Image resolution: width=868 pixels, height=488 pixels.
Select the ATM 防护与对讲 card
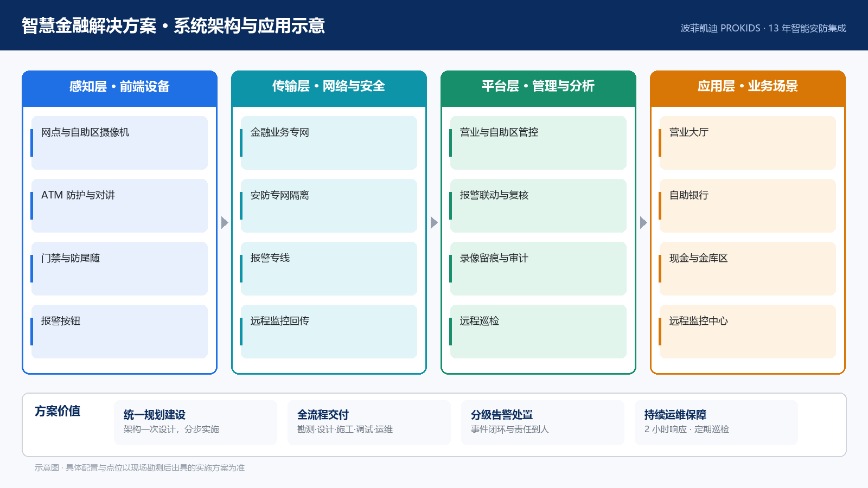tap(119, 206)
